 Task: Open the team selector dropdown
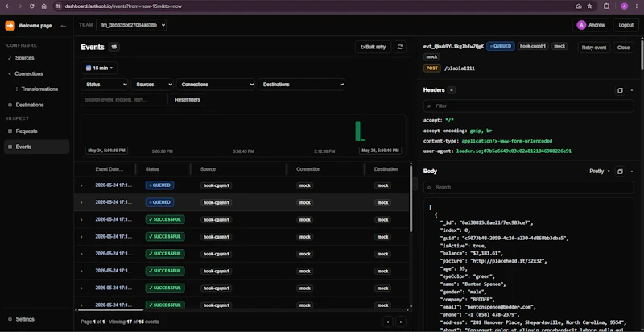[x=131, y=25]
